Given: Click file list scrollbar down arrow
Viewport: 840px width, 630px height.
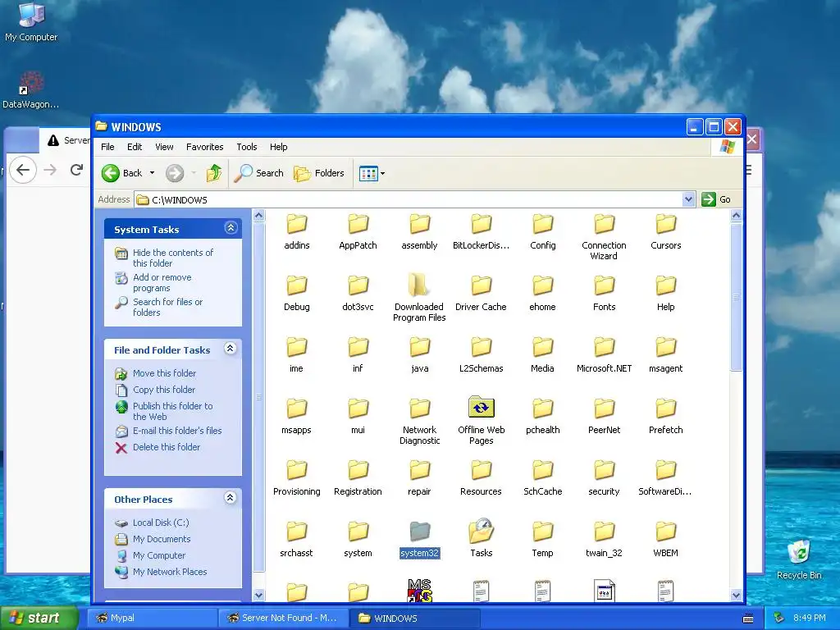Looking at the screenshot, I should 736,595.
